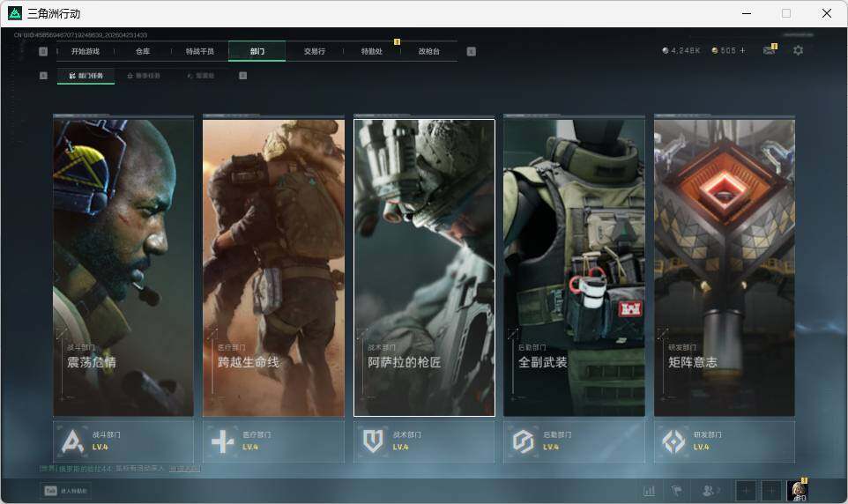Viewport: 848px width, 504px height.
Task: Click the 战术部门 shield emblem icon
Action: click(373, 441)
